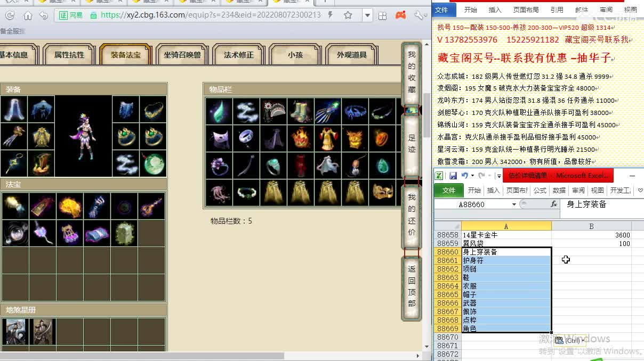The image size is (644, 361).
Task: Select Excel column B header
Action: click(591, 226)
